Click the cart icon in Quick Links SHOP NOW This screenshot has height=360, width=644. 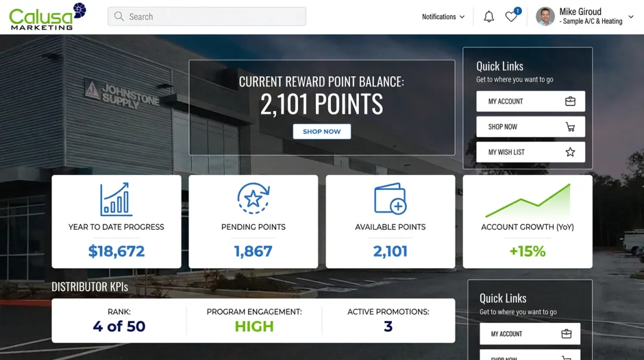point(570,127)
